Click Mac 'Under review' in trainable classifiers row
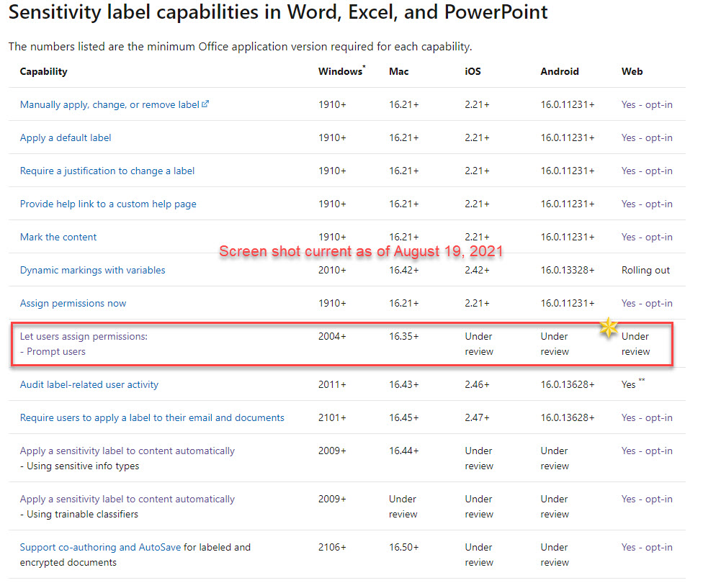Image resolution: width=703 pixels, height=588 pixels. (x=403, y=507)
